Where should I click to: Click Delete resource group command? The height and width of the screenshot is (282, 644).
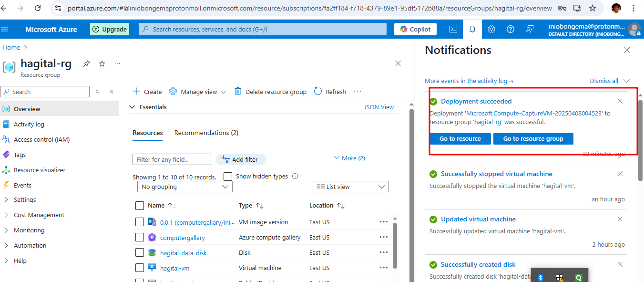coord(270,92)
